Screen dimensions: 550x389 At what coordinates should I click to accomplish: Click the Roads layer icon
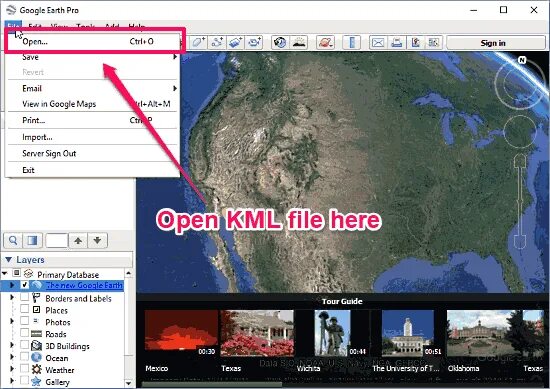click(36, 334)
